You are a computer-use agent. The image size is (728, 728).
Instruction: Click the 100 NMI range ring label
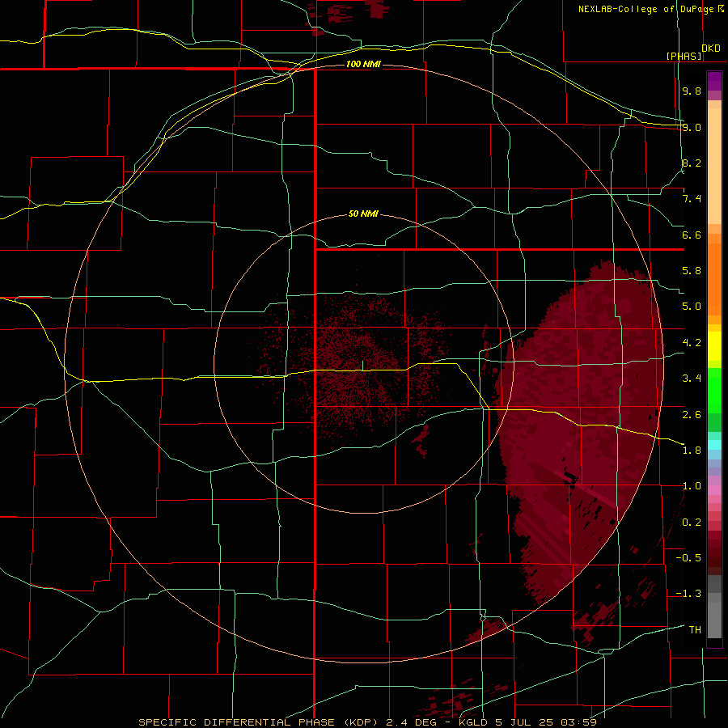(x=363, y=64)
